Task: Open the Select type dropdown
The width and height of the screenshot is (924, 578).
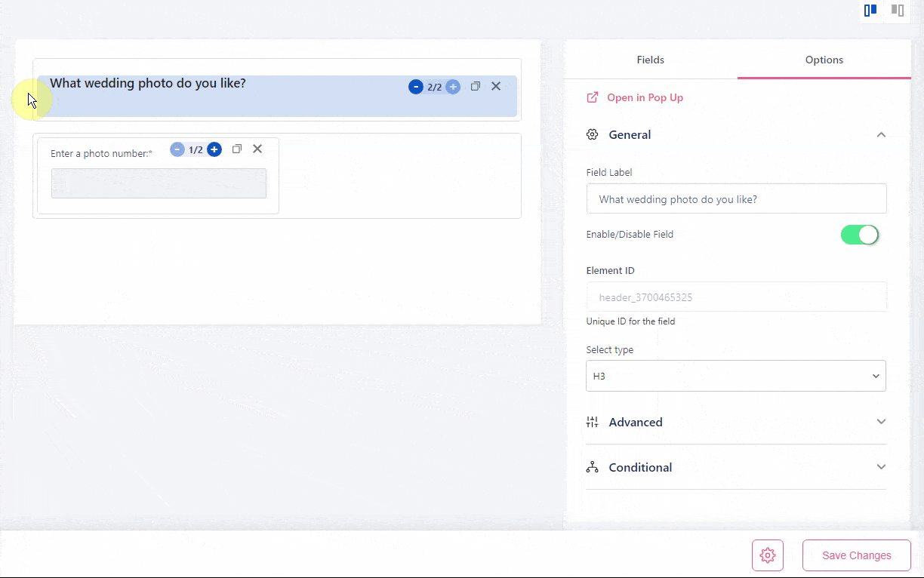Action: tap(736, 376)
